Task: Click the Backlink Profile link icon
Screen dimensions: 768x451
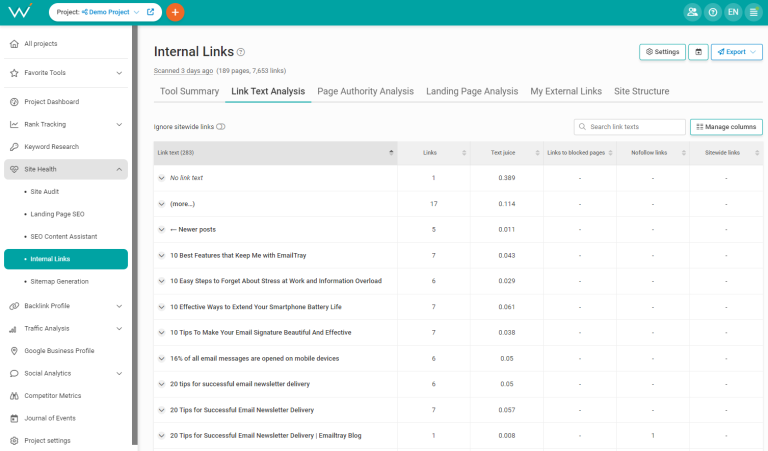Action: pyautogui.click(x=14, y=306)
